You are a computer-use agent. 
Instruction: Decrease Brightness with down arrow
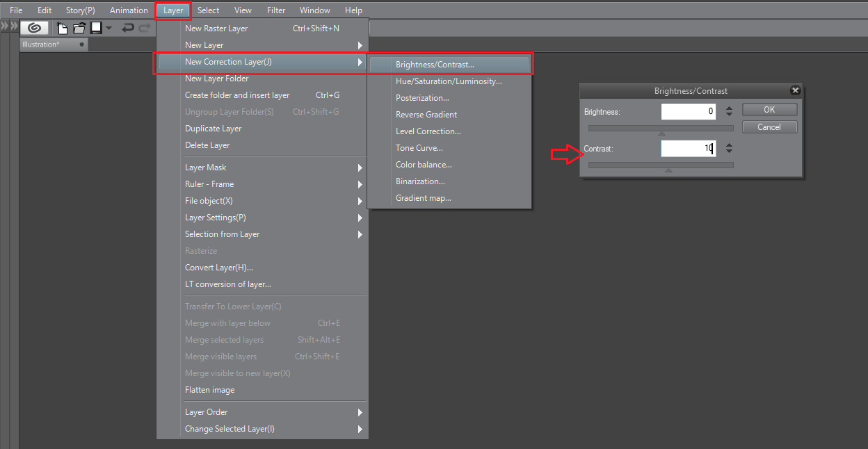pyautogui.click(x=729, y=114)
